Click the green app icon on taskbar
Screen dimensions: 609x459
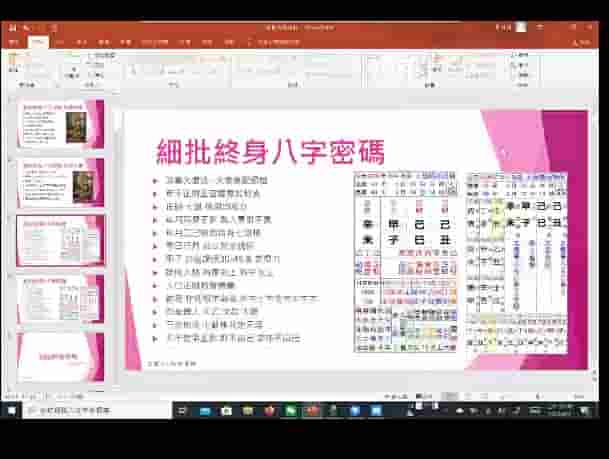tap(291, 410)
